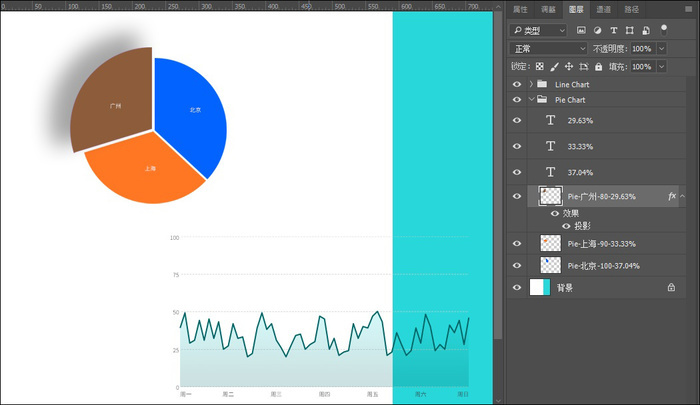
Task: Click the Pie Chart group folder icon
Action: pos(542,99)
